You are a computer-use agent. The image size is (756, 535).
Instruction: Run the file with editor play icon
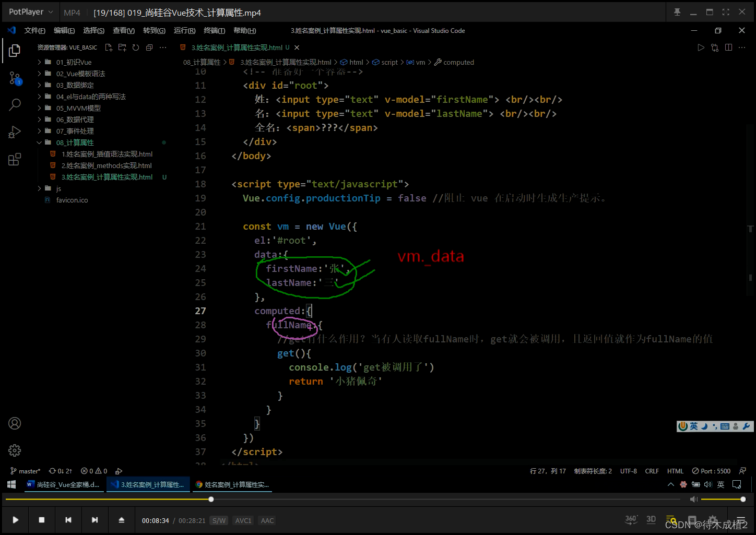pos(701,47)
